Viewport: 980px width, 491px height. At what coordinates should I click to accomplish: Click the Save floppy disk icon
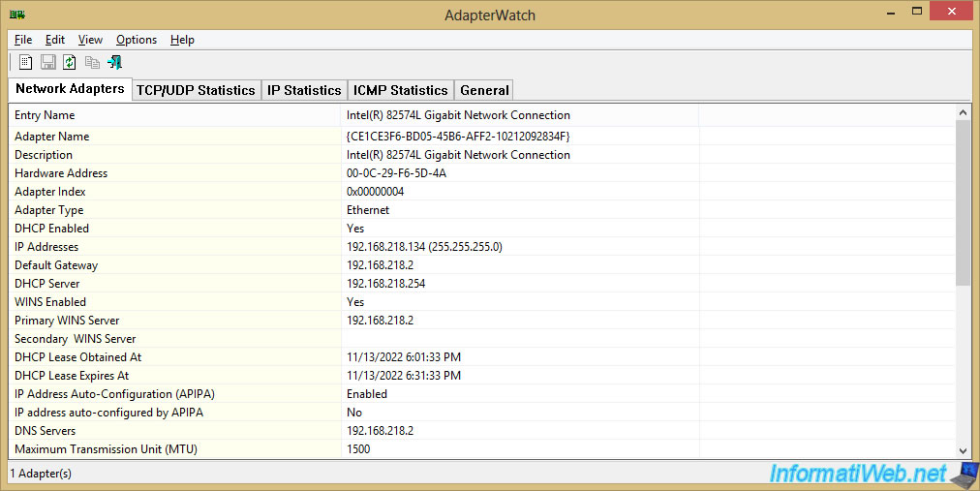click(x=47, y=63)
